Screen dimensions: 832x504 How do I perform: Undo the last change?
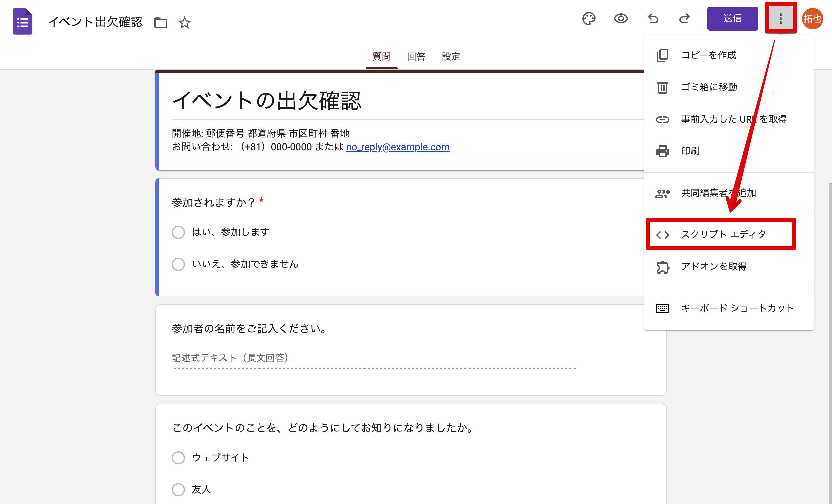pos(653,19)
